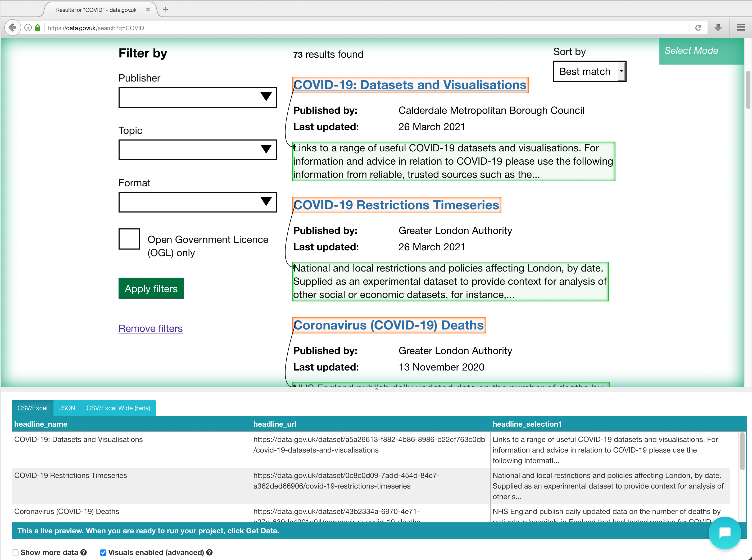Open the chat bubble help widget
Screen dimensions: 752x560
[x=725, y=532]
